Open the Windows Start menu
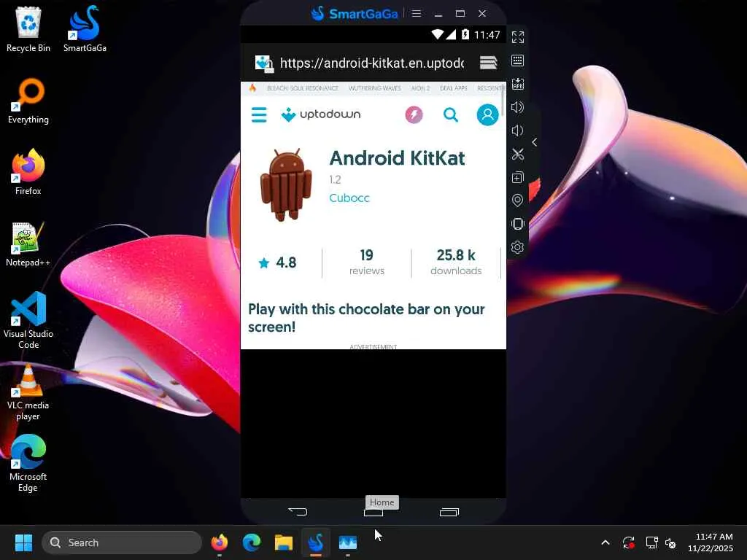The height and width of the screenshot is (560, 747). (x=23, y=542)
